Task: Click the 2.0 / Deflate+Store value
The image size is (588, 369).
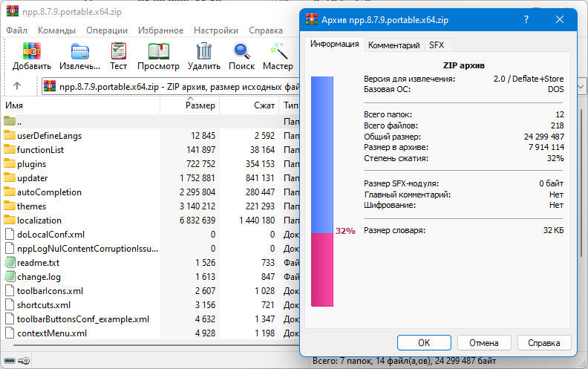Action: 529,79
